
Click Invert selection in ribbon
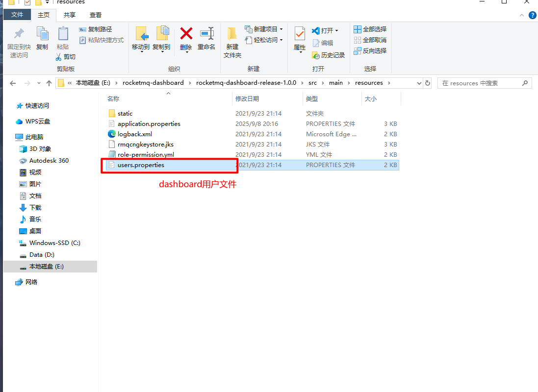click(x=370, y=51)
